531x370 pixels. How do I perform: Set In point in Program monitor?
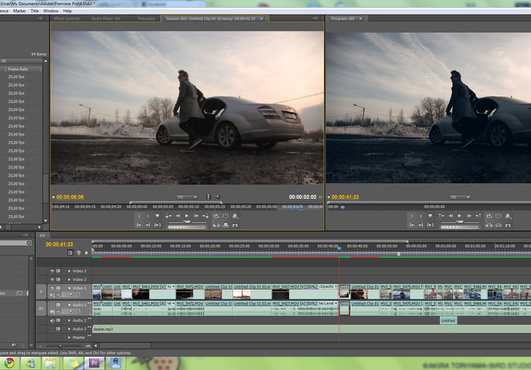coord(412,216)
